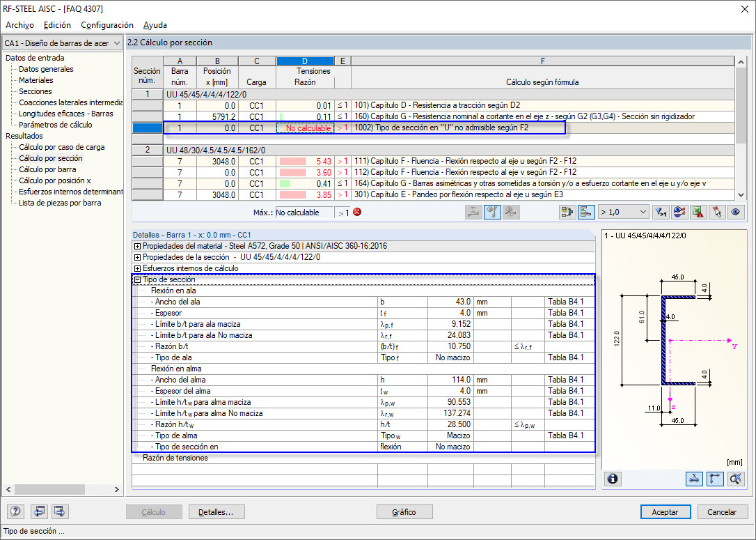Collapse the Tipo de sección node
The height and width of the screenshot is (540, 756).
[137, 279]
